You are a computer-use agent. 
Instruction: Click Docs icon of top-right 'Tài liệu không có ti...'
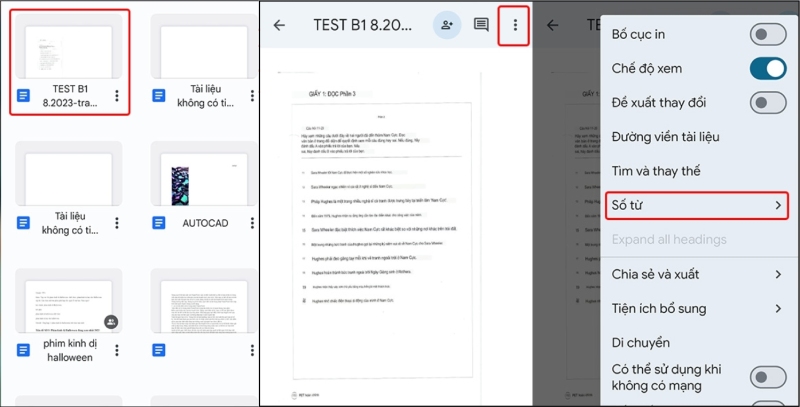[159, 95]
